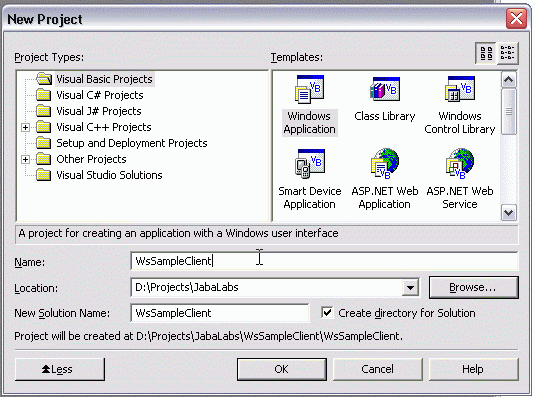
Task: Click the Visual C++ Projects folder icon
Action: (x=44, y=127)
